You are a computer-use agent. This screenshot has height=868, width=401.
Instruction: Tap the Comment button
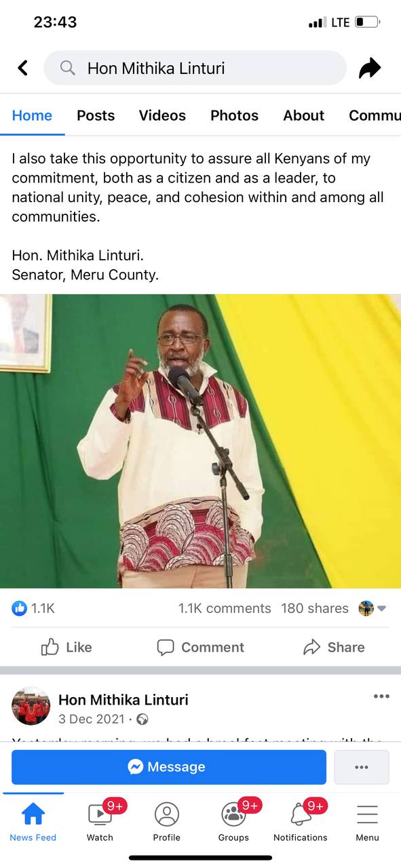click(200, 648)
